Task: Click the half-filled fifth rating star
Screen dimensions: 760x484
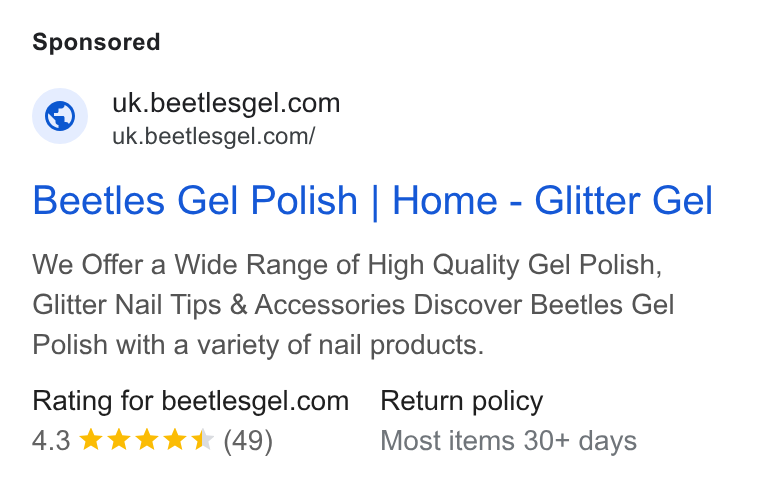Action: 202,440
